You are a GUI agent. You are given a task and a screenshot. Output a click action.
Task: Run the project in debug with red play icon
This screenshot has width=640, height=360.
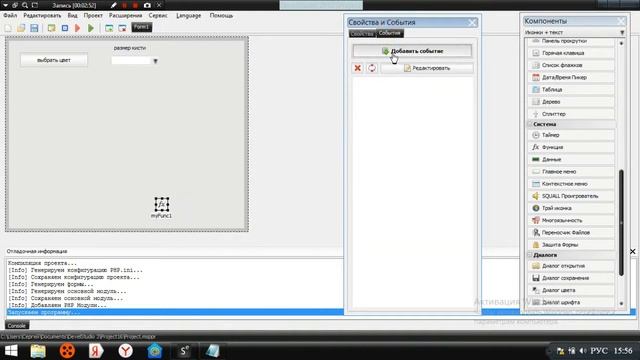point(78,28)
